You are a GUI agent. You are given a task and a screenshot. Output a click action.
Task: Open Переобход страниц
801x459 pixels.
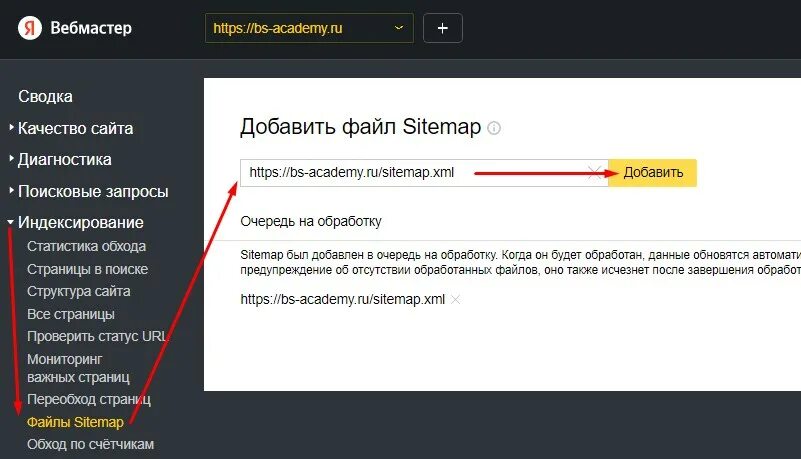tap(89, 399)
